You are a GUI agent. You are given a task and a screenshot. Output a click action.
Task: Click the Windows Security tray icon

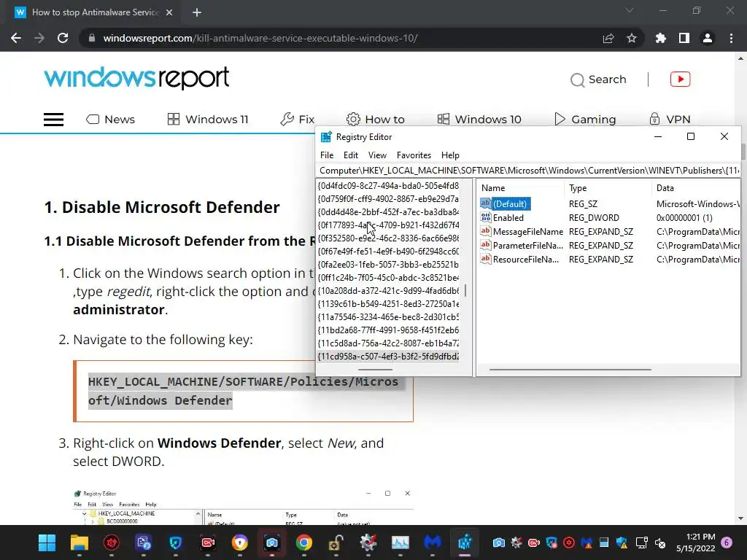[622, 542]
